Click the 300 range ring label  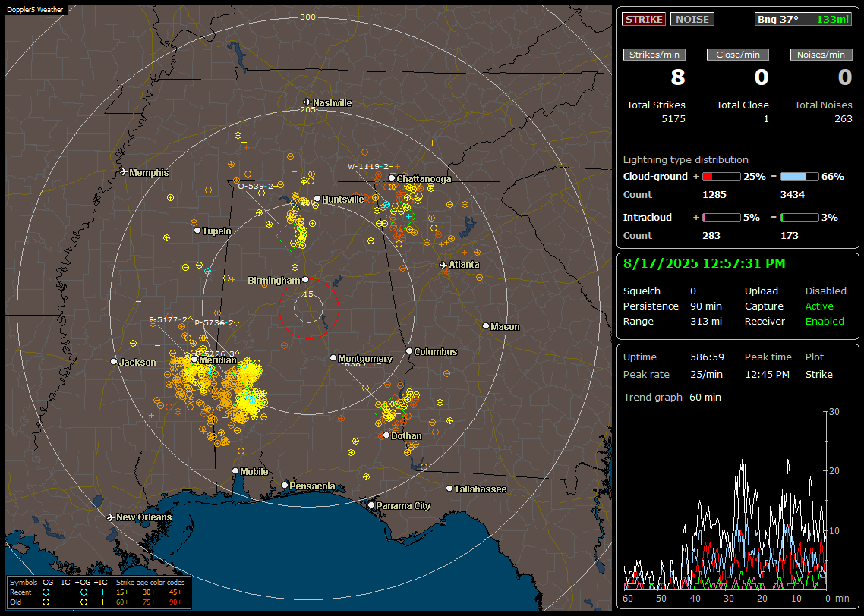pyautogui.click(x=307, y=17)
